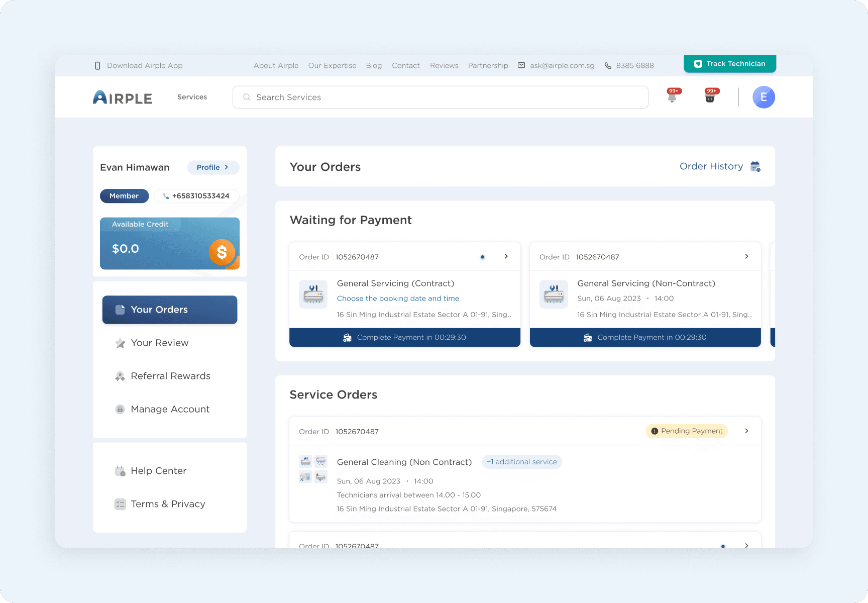Click the General Cleaning service icons thumbnail
Image resolution: width=868 pixels, height=603 pixels.
click(313, 469)
